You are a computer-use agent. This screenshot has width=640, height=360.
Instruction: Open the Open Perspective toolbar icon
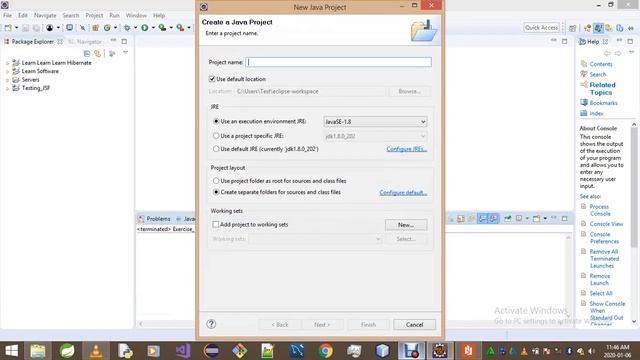tap(573, 28)
